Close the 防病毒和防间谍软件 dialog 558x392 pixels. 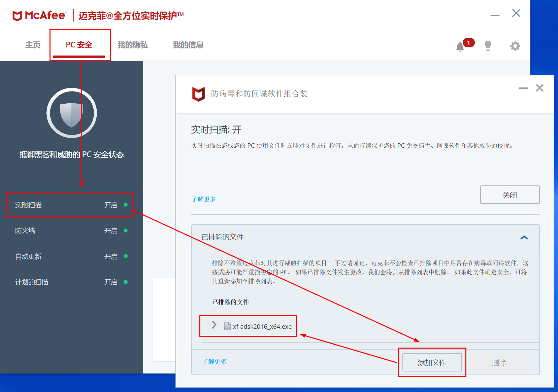tap(540, 88)
